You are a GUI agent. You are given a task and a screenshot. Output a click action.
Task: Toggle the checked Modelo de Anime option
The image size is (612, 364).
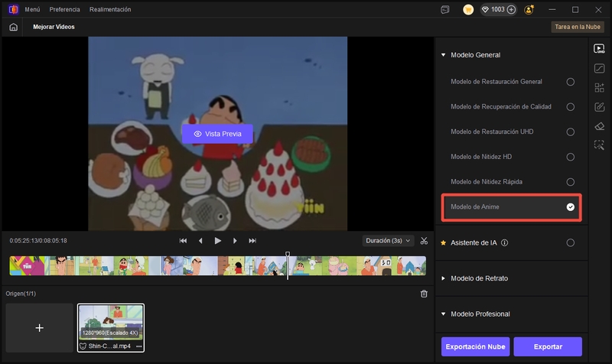(570, 207)
